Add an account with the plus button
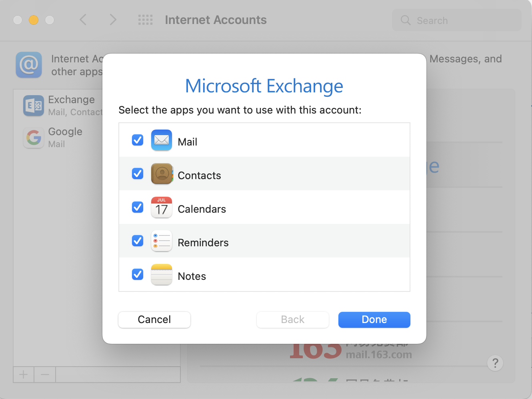Image resolution: width=532 pixels, height=399 pixels. pyautogui.click(x=24, y=375)
